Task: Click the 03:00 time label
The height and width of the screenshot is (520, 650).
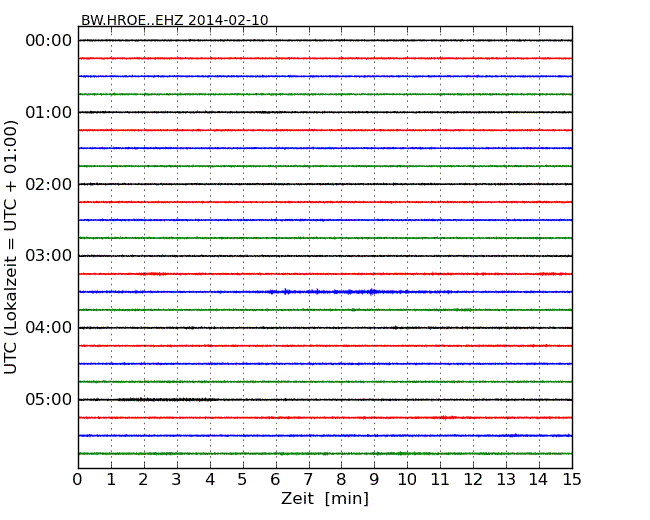Action: (49, 255)
